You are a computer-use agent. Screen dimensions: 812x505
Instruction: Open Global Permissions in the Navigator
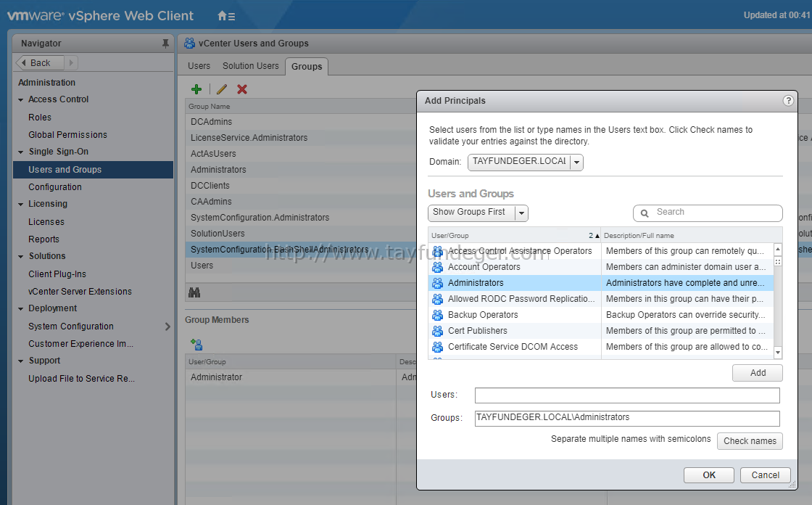click(68, 135)
